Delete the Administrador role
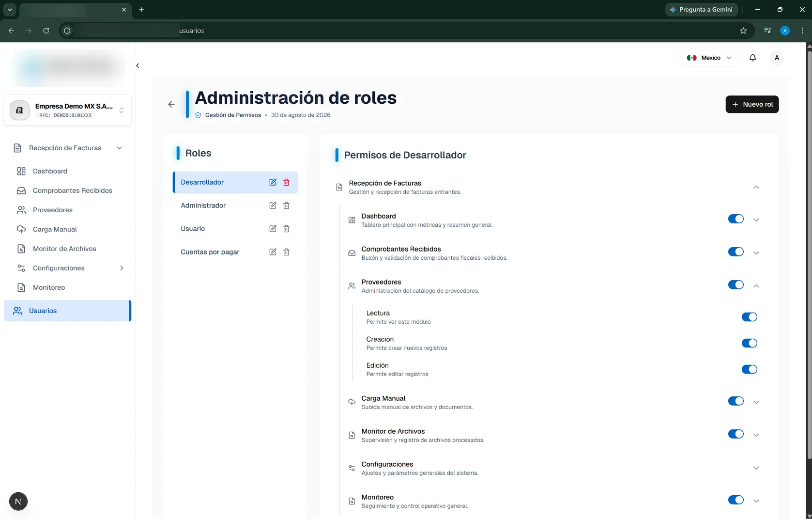 (286, 205)
